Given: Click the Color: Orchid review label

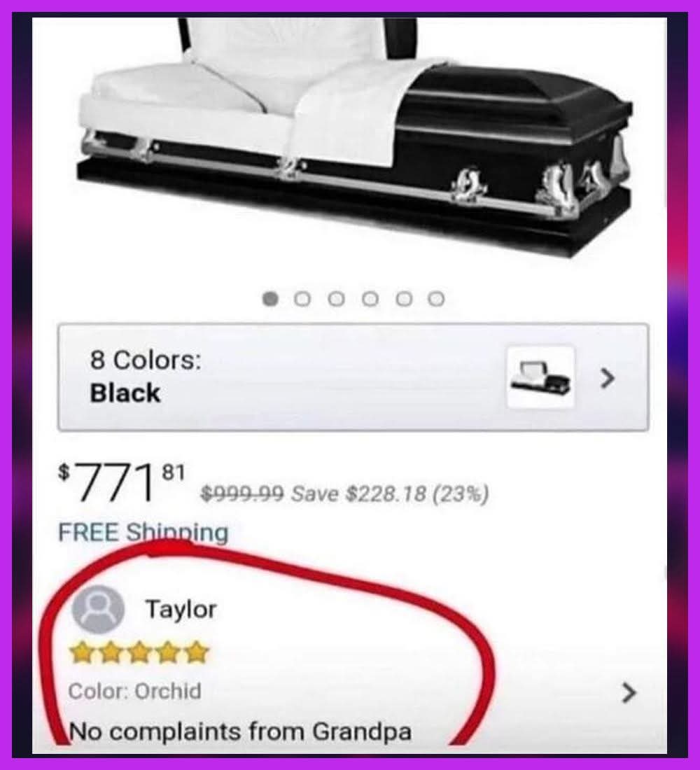Looking at the screenshot, I should click(134, 691).
